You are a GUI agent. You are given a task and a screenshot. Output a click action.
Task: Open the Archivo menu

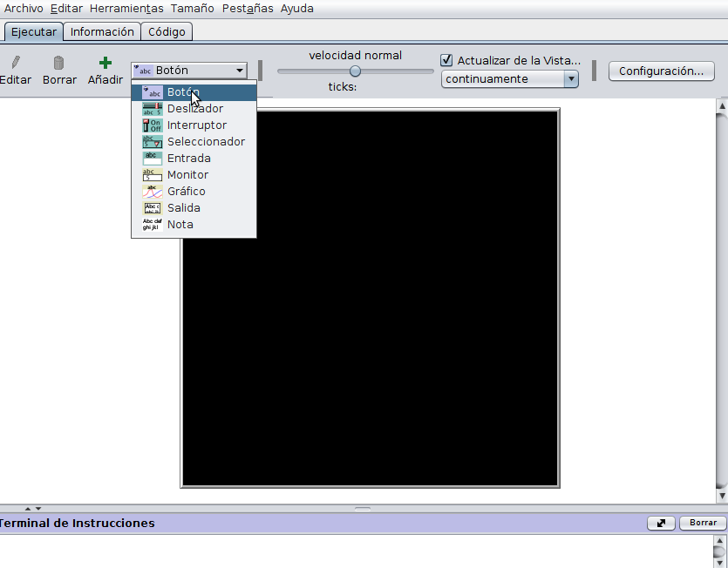click(24, 9)
